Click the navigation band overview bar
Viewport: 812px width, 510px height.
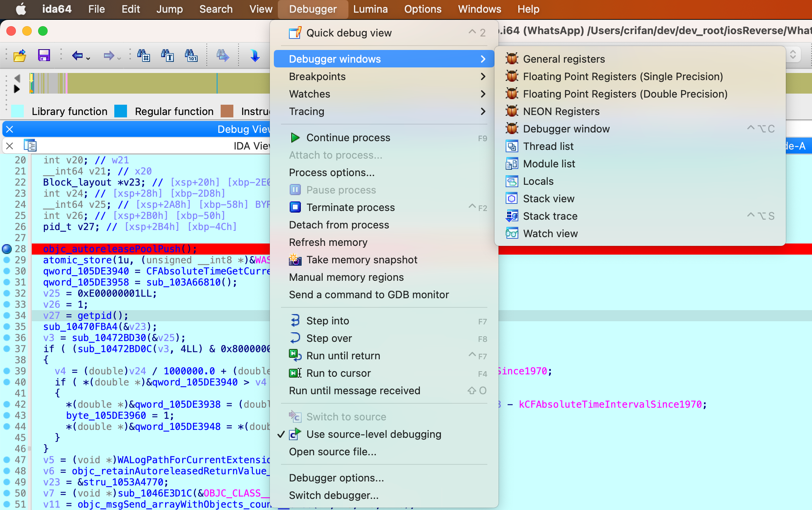(x=149, y=83)
